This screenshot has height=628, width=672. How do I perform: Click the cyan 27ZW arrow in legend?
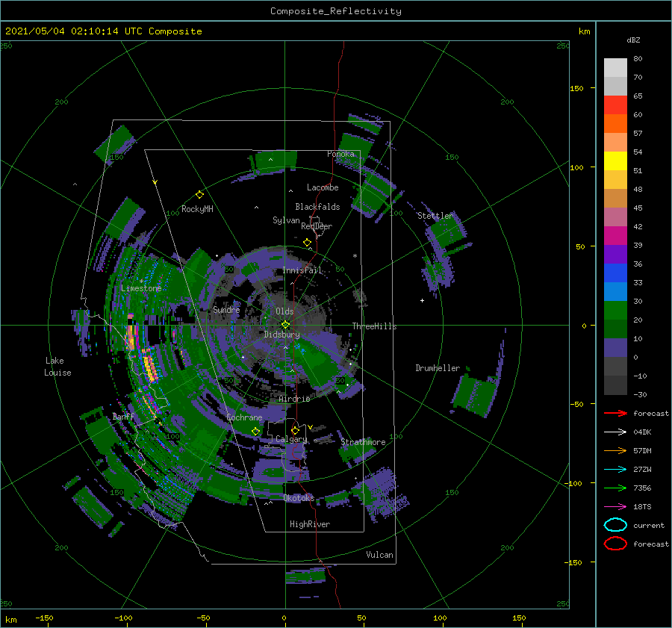click(x=615, y=470)
